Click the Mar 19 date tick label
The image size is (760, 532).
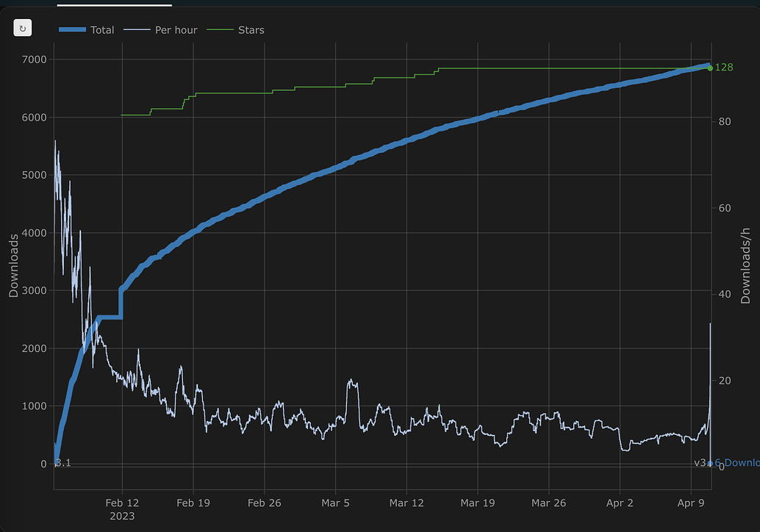pos(477,503)
